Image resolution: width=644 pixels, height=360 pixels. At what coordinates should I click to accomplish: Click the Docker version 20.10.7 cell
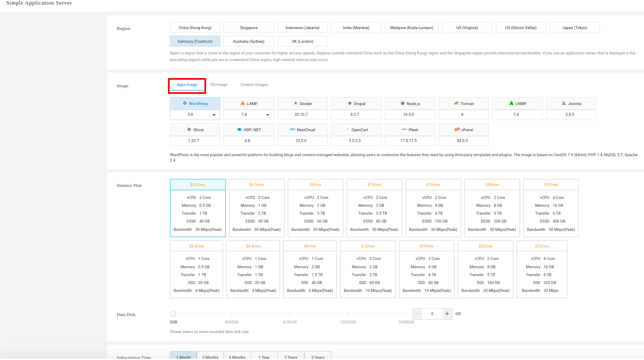pos(302,115)
